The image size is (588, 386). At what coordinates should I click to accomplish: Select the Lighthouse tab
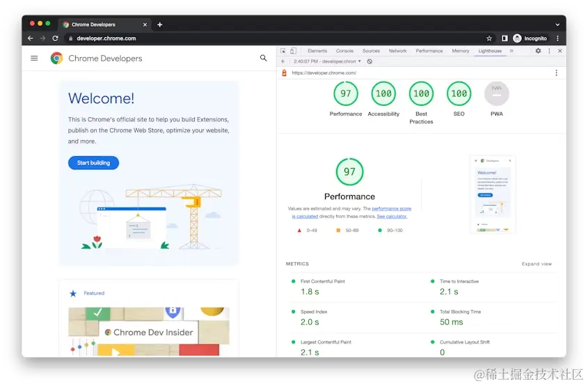[490, 51]
